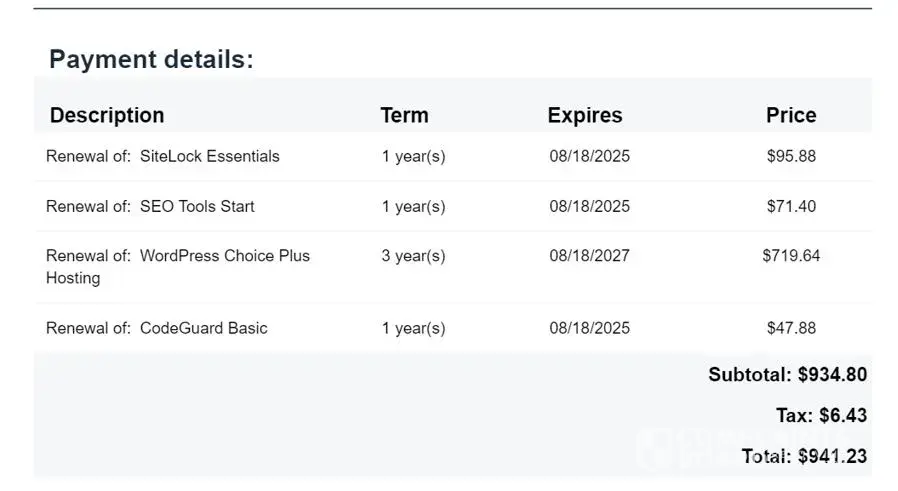Click the Term column header

coord(404,115)
